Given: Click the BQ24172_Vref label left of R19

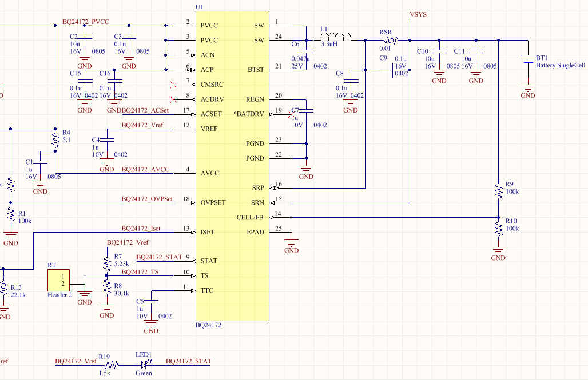Looking at the screenshot, I should click(x=76, y=361).
